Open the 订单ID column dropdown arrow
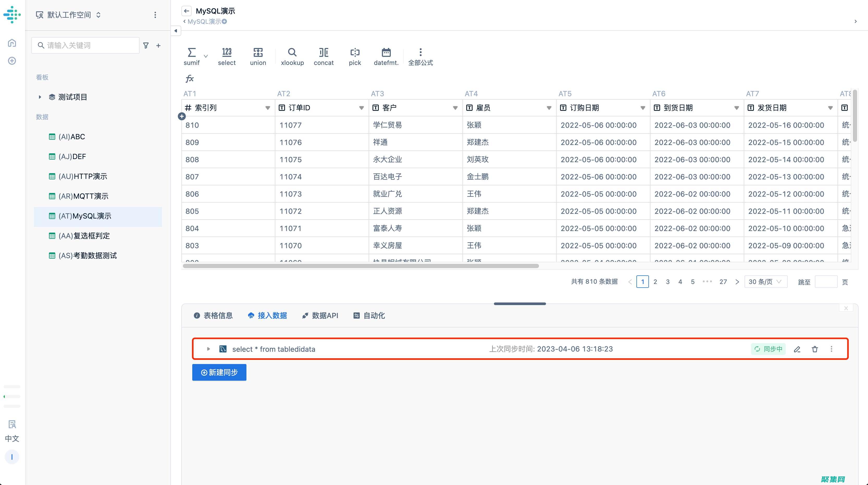This screenshot has height=485, width=868. click(361, 108)
